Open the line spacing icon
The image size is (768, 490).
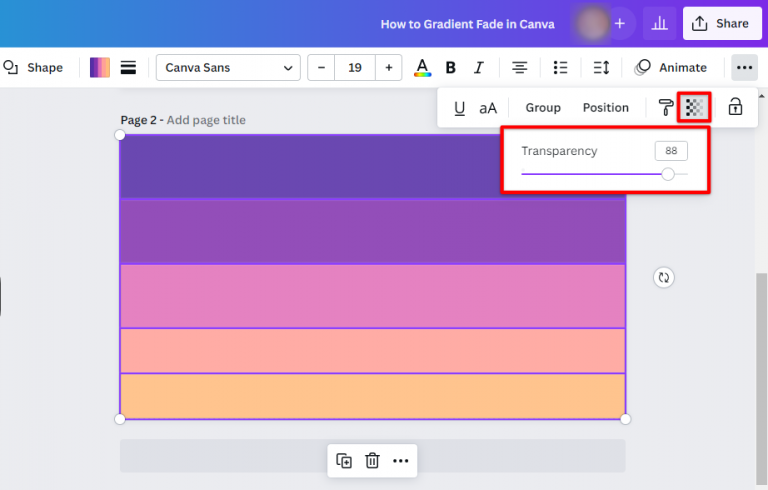click(601, 68)
